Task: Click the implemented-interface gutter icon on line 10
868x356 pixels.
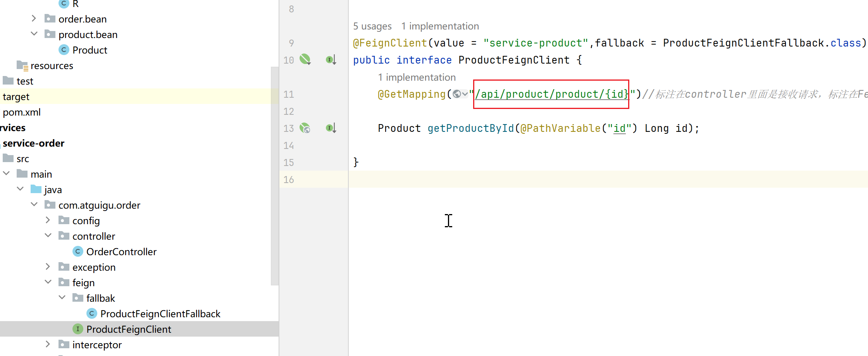Action: pyautogui.click(x=331, y=60)
